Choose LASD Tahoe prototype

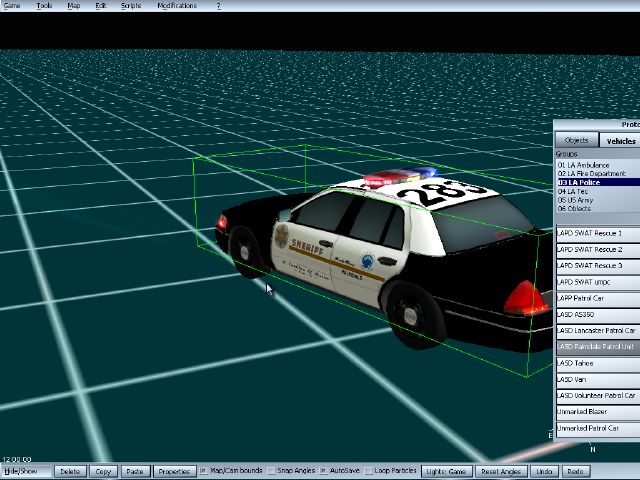(598, 363)
